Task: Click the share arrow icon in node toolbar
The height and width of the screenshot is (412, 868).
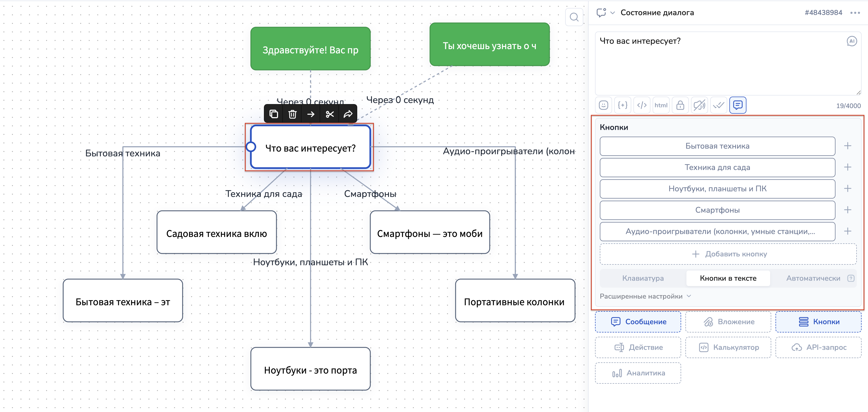Action: (x=348, y=114)
